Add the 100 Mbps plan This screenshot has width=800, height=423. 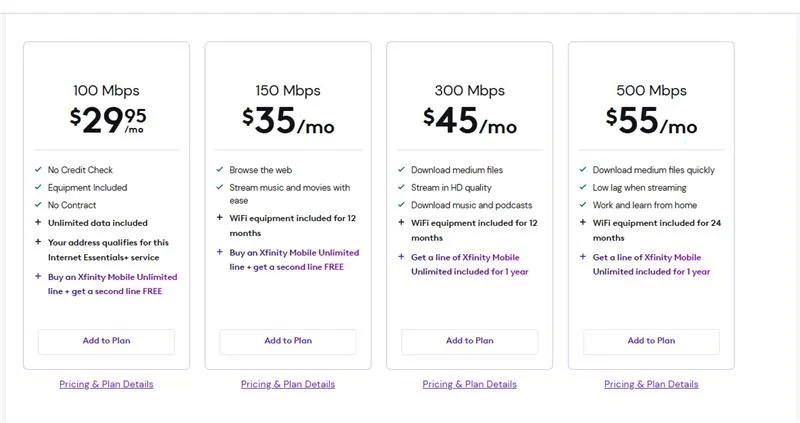[106, 341]
